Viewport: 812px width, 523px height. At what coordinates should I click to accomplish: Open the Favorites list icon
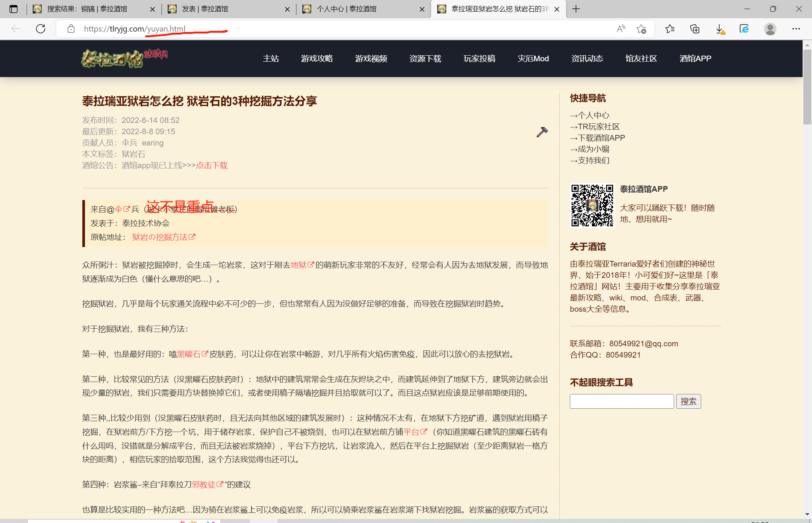coord(670,29)
